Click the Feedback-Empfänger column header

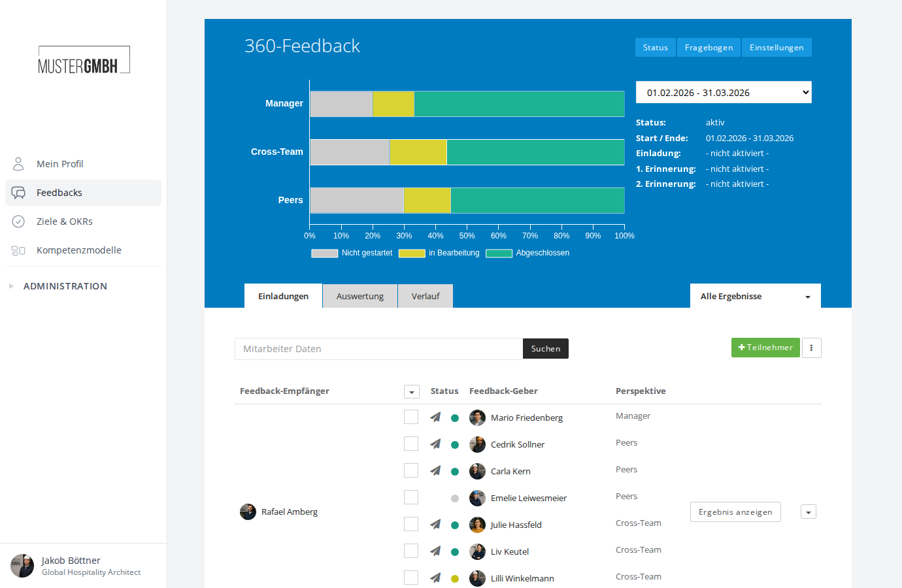pyautogui.click(x=284, y=391)
